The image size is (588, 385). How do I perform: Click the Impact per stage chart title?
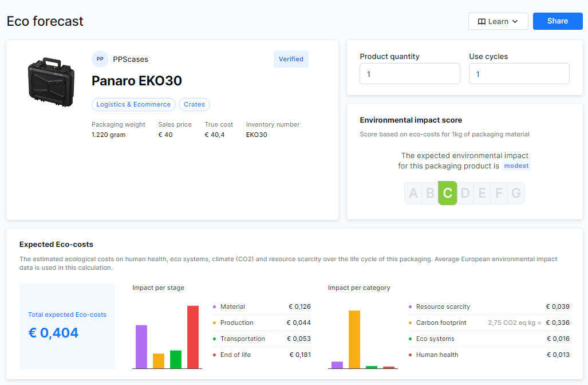coord(158,288)
